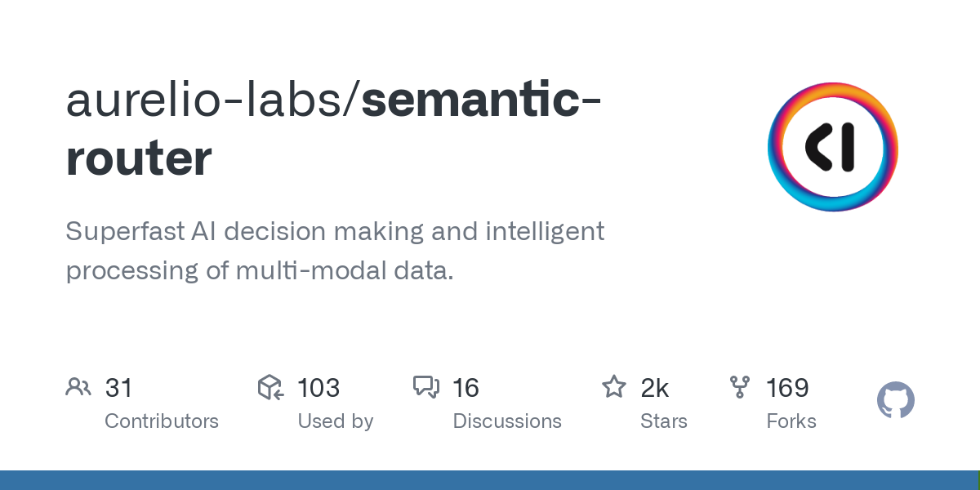
Task: Select the 31 contributors count
Action: tap(118, 388)
